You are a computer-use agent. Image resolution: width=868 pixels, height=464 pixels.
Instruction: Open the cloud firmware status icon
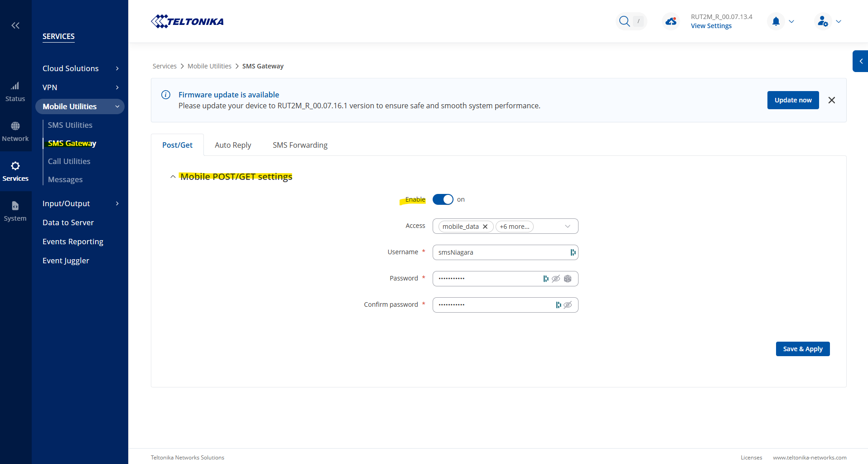pyautogui.click(x=671, y=21)
